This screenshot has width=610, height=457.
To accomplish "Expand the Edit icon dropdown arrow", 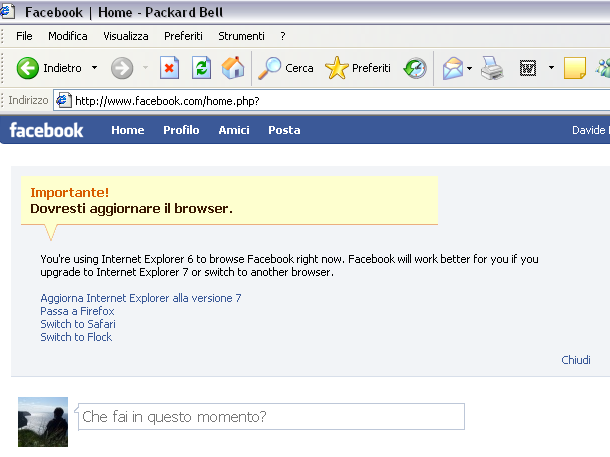I will pos(551,68).
